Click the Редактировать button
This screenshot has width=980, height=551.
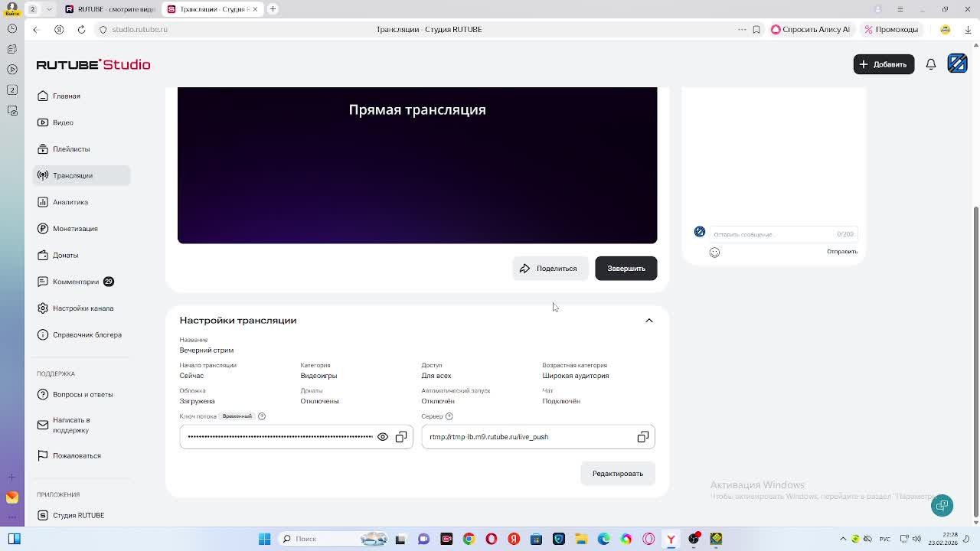618,474
